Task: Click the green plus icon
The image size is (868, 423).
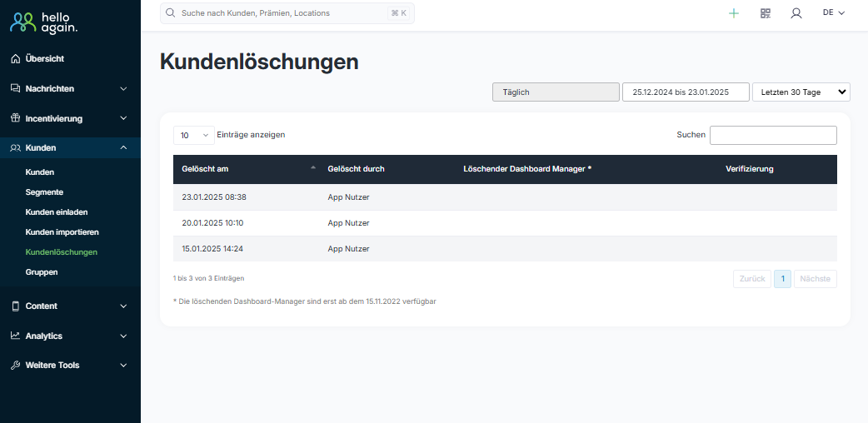Action: [x=734, y=13]
